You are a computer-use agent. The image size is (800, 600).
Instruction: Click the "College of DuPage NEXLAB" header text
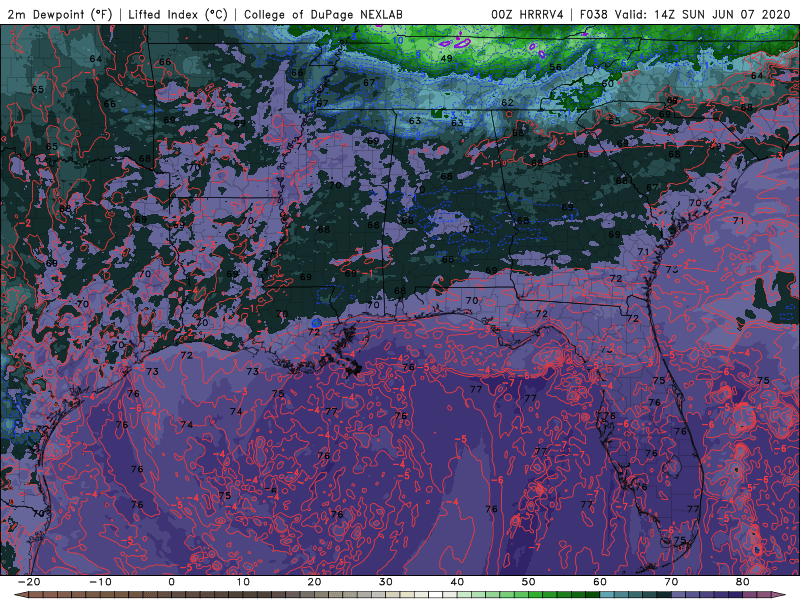click(x=323, y=14)
